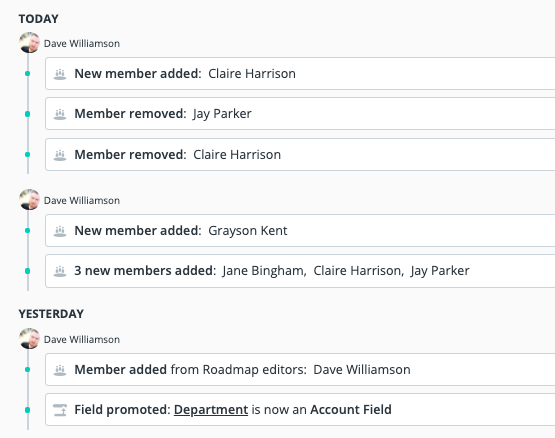Click members icon in Member removed Claire Harrison entry
This screenshot has width=555, height=438.
click(x=60, y=155)
